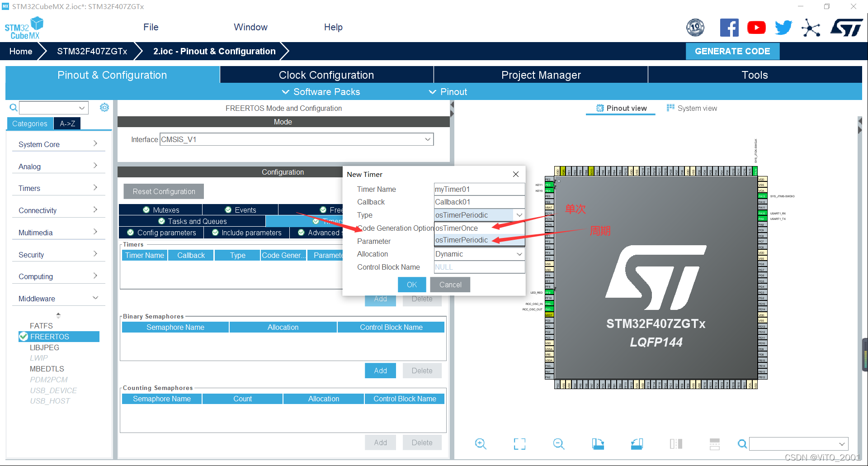Open the pin search dropdown at bottom
This screenshot has height=466, width=868.
click(x=842, y=444)
